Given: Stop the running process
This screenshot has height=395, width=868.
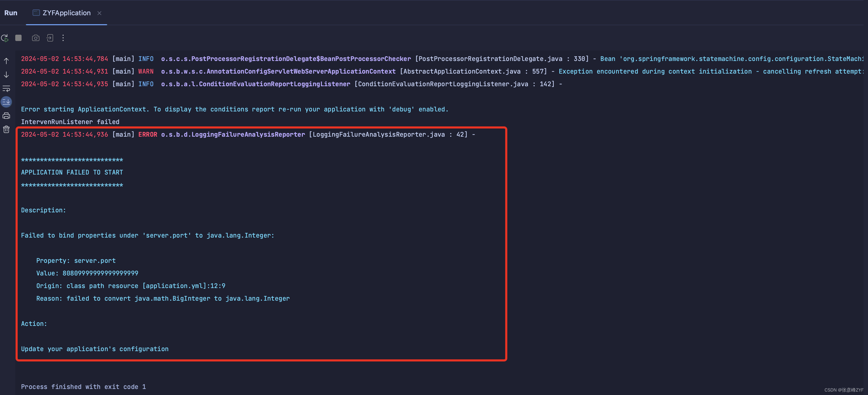Looking at the screenshot, I should [x=18, y=38].
